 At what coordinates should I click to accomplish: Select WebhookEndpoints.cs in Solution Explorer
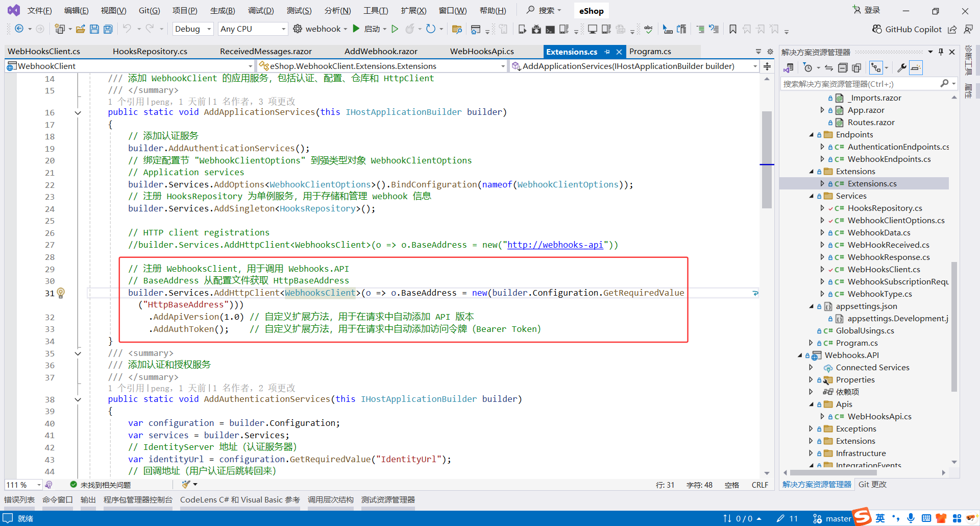pos(889,159)
